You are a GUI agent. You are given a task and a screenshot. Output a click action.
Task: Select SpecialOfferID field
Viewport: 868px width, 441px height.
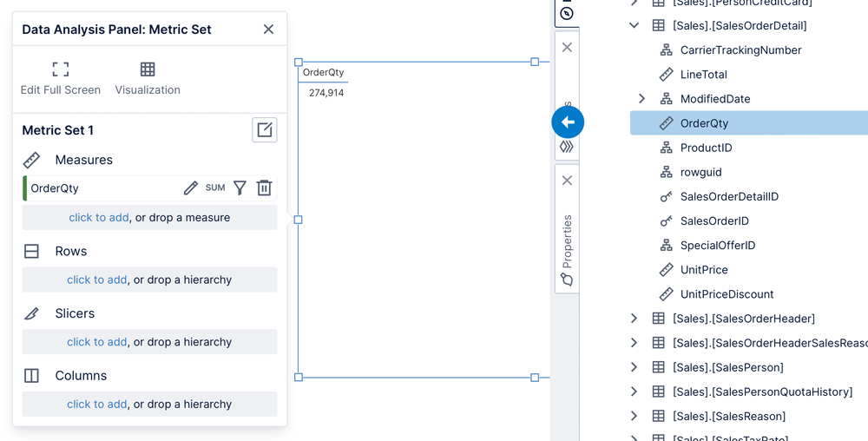click(718, 245)
